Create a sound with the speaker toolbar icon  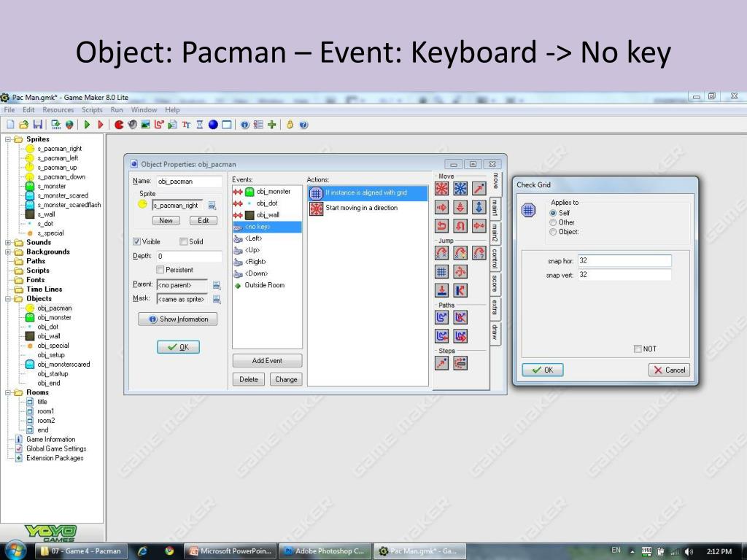(133, 125)
